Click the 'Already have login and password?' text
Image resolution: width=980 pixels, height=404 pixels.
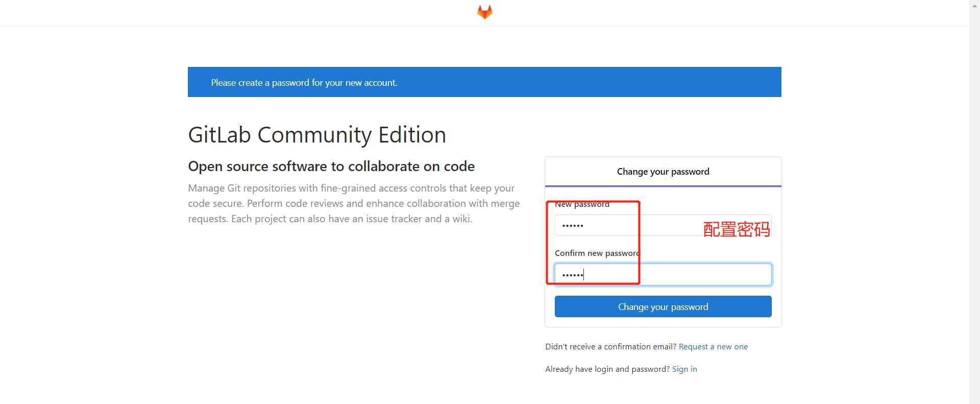tap(607, 369)
